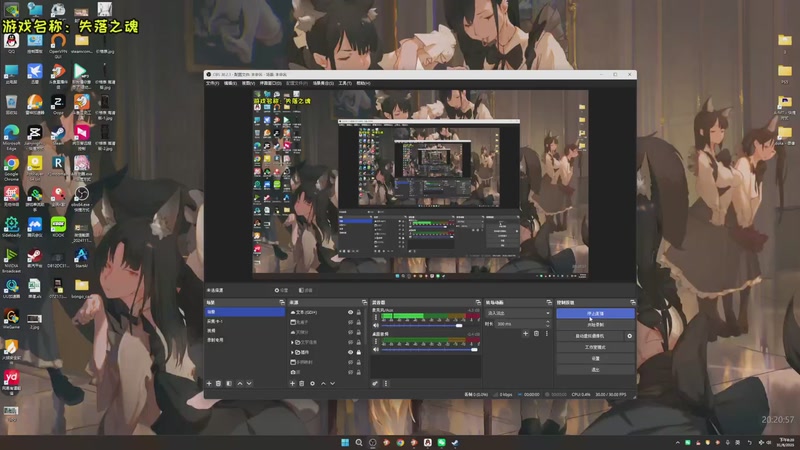Screen dimensions: 800x450
Task: Open 麦克风/Aux channel three-dot options
Action: pos(376,317)
